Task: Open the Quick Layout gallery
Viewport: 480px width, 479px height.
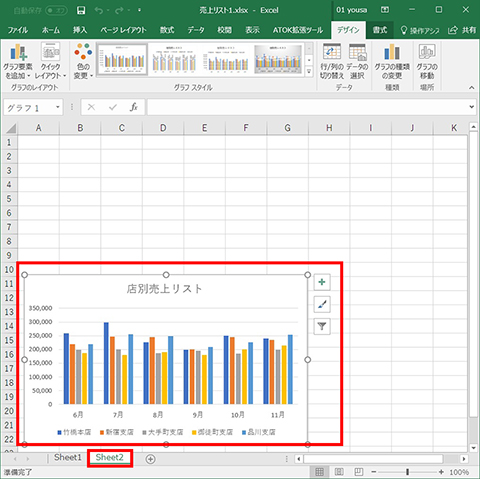Action: [x=50, y=61]
